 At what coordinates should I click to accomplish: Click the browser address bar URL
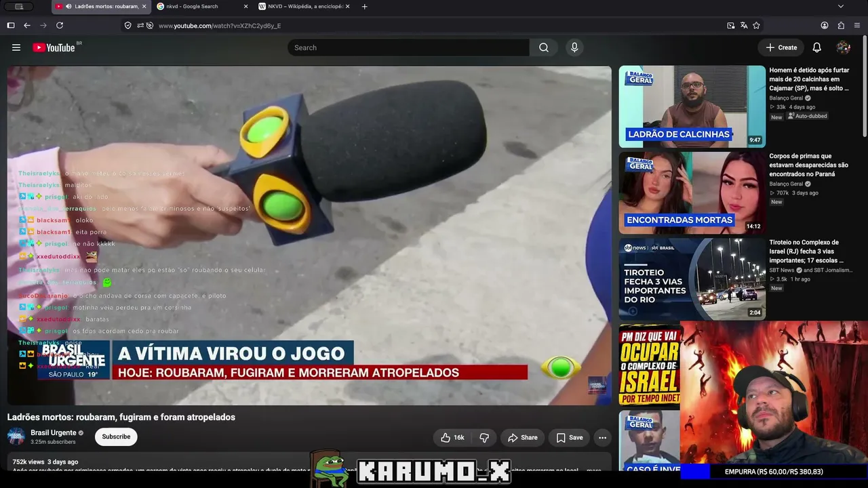(220, 26)
